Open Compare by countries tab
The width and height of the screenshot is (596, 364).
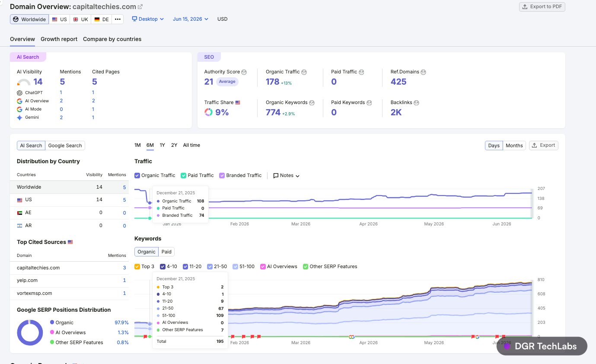112,39
